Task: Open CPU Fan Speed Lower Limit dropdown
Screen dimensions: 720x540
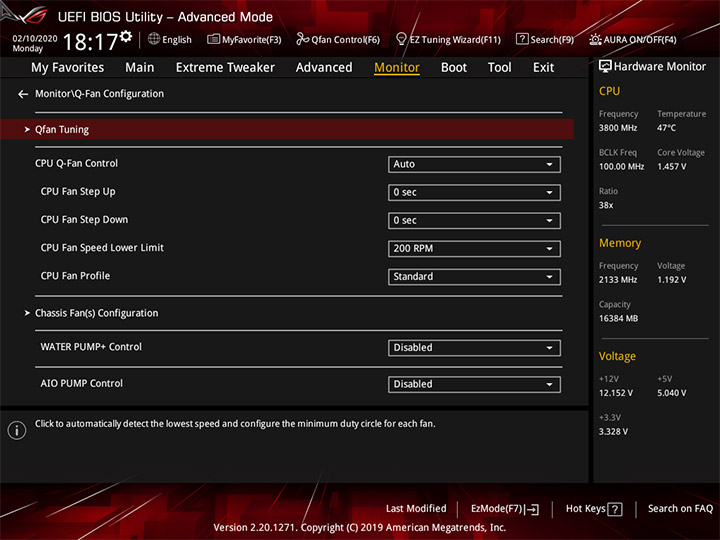Action: point(474,249)
